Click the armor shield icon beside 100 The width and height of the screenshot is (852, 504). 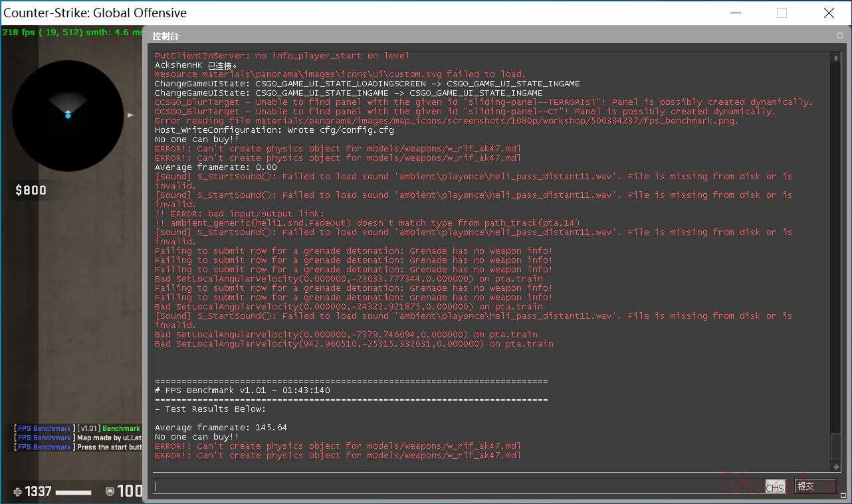click(x=110, y=491)
